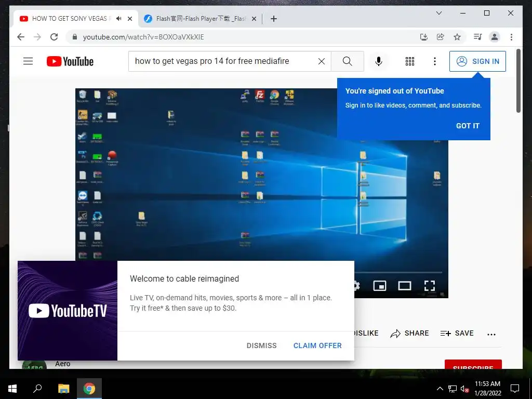The image size is (532, 399).
Task: Close the Flash Player tab
Action: click(x=254, y=19)
